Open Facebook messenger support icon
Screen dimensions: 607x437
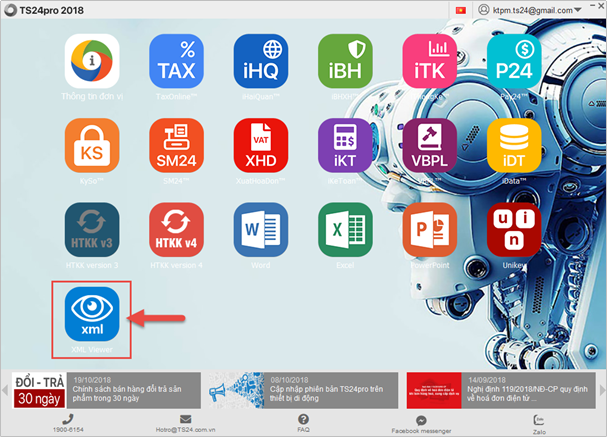(421, 420)
